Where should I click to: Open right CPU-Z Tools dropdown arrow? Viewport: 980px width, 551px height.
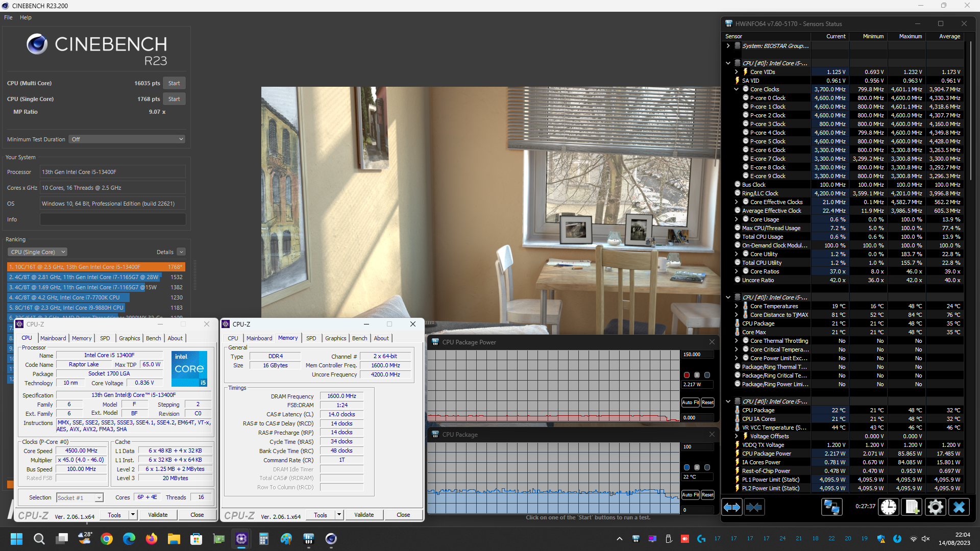point(339,515)
